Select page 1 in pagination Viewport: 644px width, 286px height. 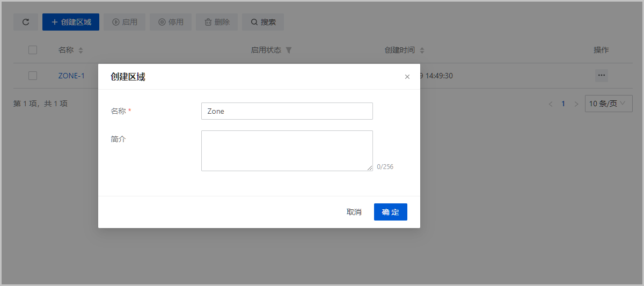click(x=563, y=104)
